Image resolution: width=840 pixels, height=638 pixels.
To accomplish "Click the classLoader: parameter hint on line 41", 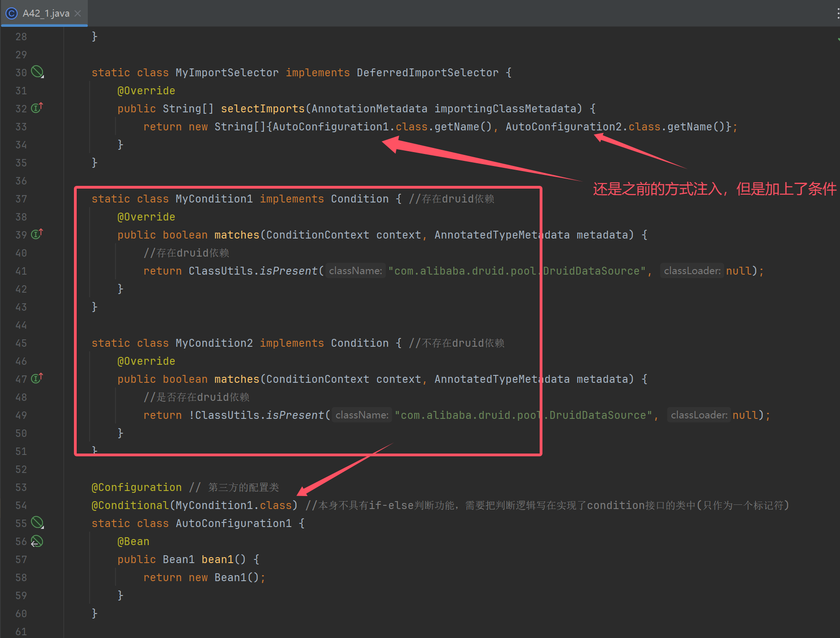I will [x=692, y=270].
